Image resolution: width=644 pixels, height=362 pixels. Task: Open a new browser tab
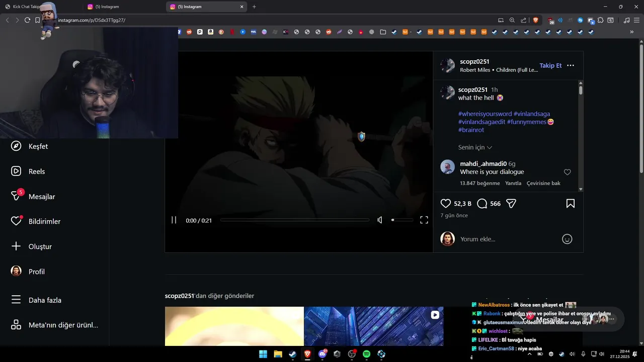254,7
